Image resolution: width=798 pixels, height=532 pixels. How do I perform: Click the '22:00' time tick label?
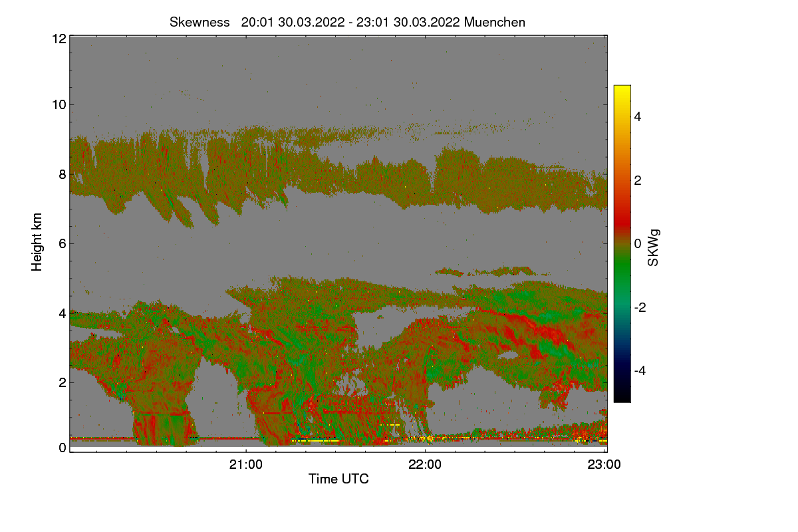(425, 465)
